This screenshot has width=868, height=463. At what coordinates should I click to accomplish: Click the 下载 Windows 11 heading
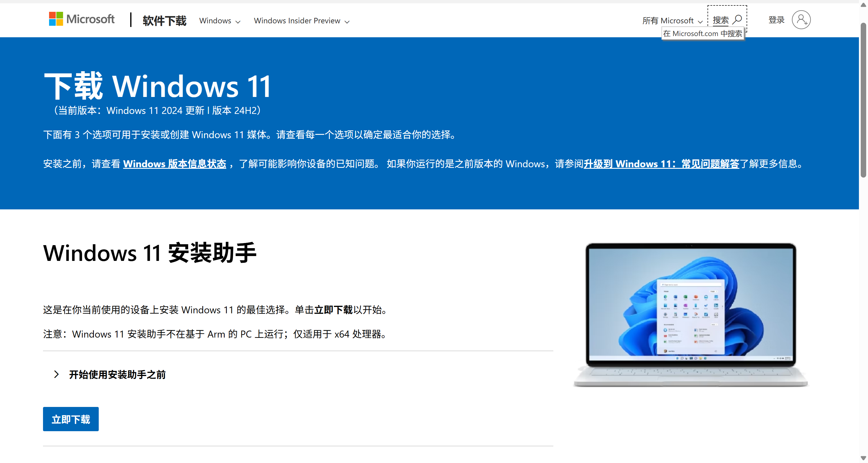(157, 86)
